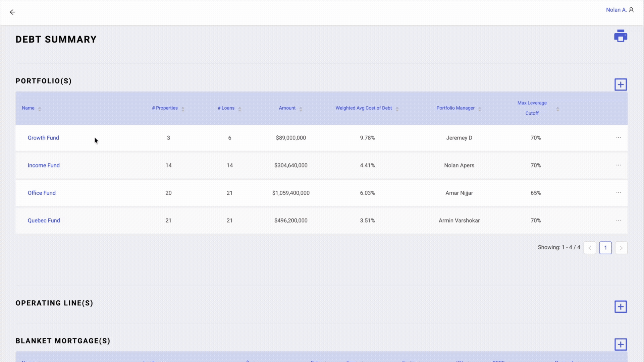
Task: Click the # Loans sort arrows
Action: 239,108
